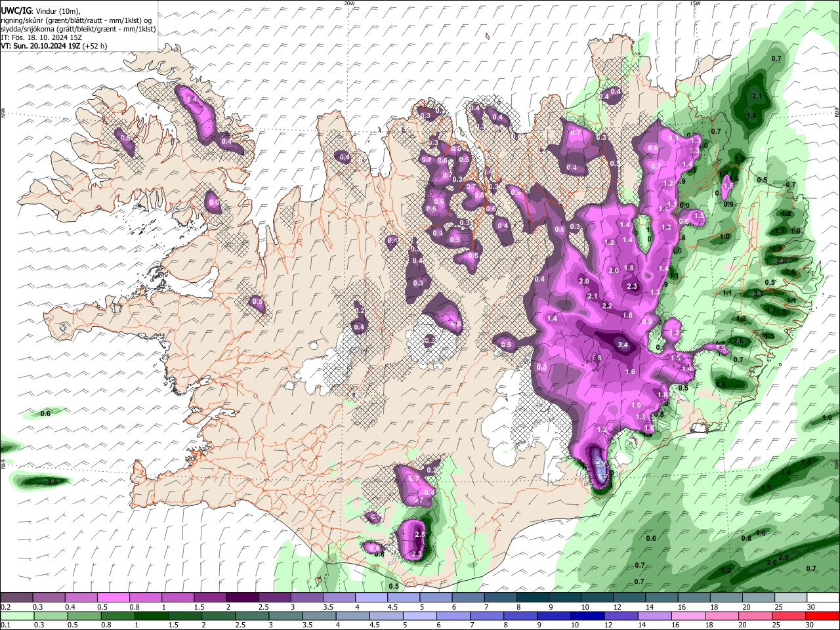Select the dark purple swatch labeled 2 in upper legend
The height and width of the screenshot is (630, 840).
242,598
